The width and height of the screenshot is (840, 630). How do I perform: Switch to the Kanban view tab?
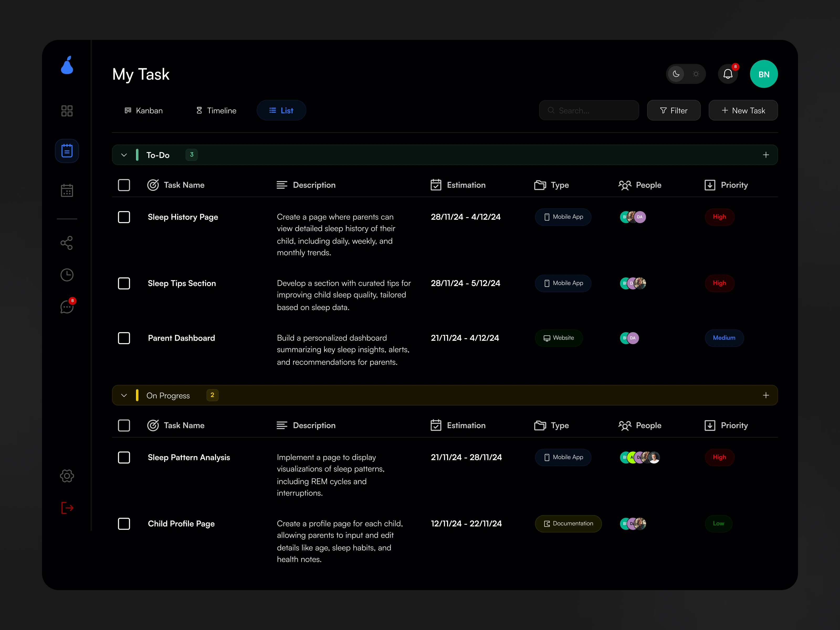[144, 111]
